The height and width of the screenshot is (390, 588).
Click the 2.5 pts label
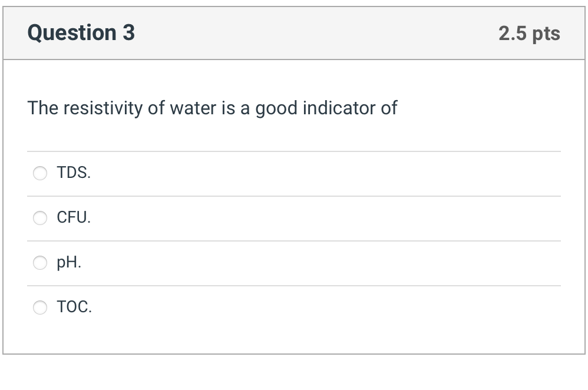[x=529, y=34]
